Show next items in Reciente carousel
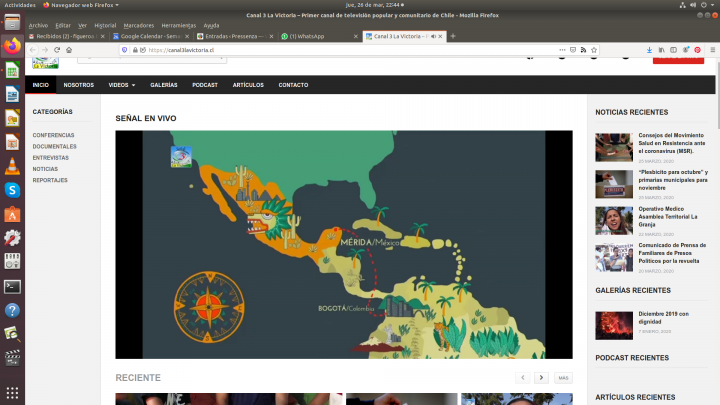 [x=541, y=378]
